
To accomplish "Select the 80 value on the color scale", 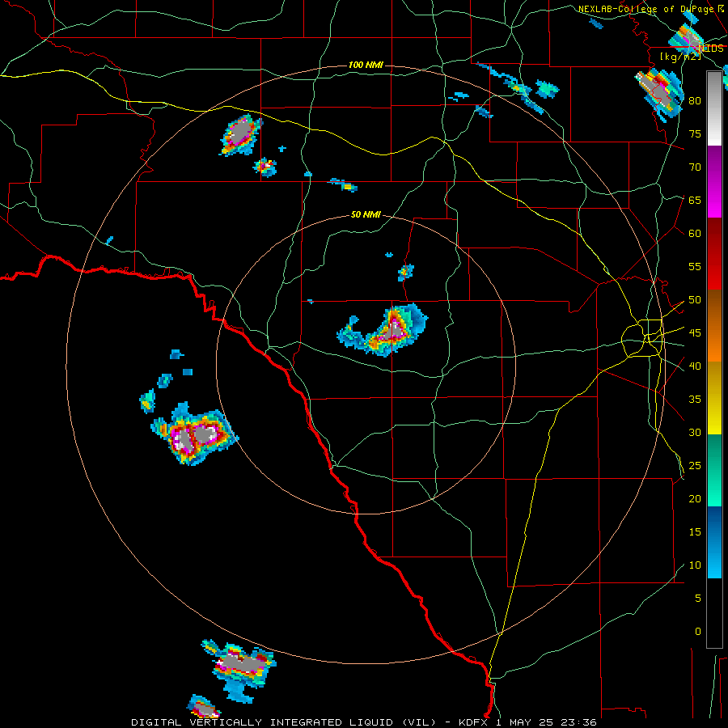I will tap(695, 101).
